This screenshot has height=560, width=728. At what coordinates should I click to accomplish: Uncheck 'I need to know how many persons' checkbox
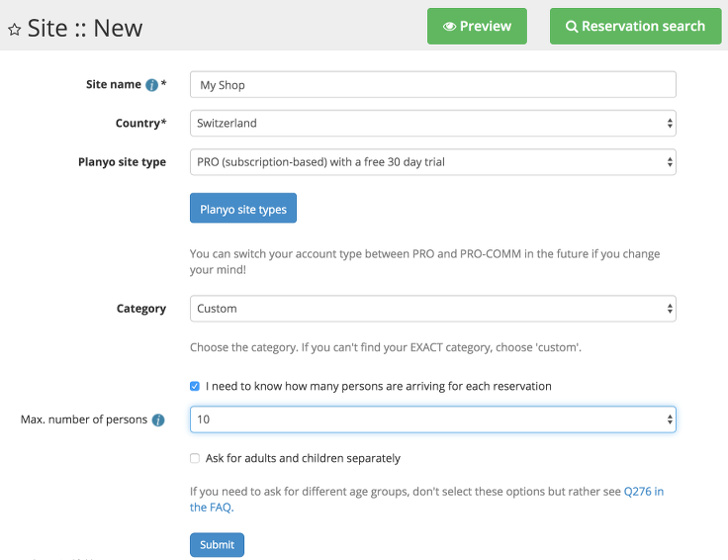[x=195, y=386]
